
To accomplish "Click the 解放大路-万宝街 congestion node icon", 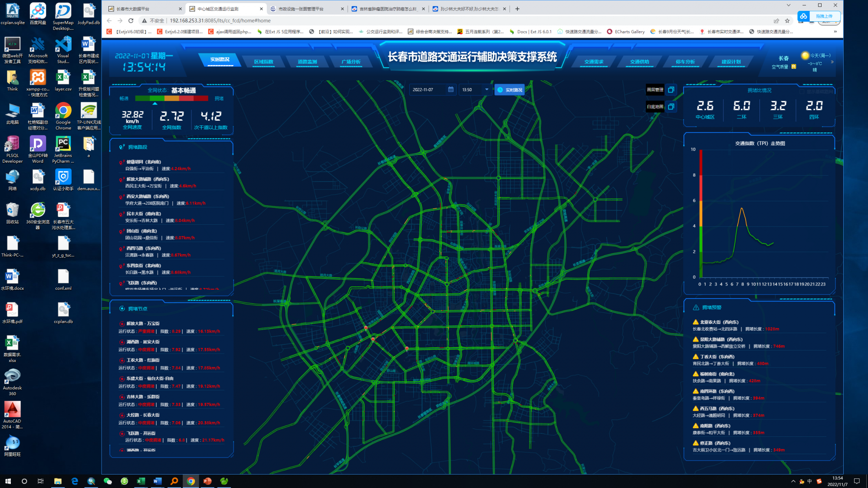I will point(122,324).
